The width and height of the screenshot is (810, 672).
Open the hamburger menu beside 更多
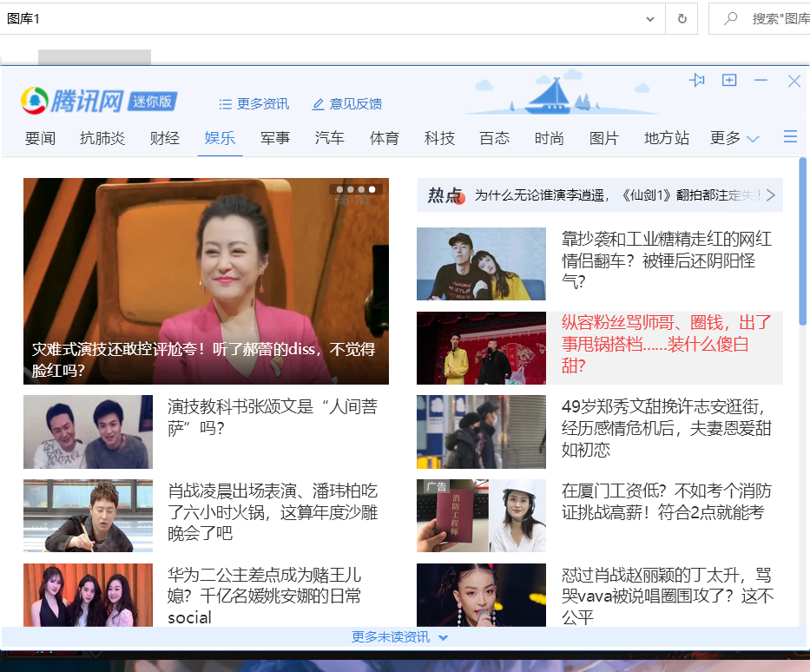coord(790,137)
